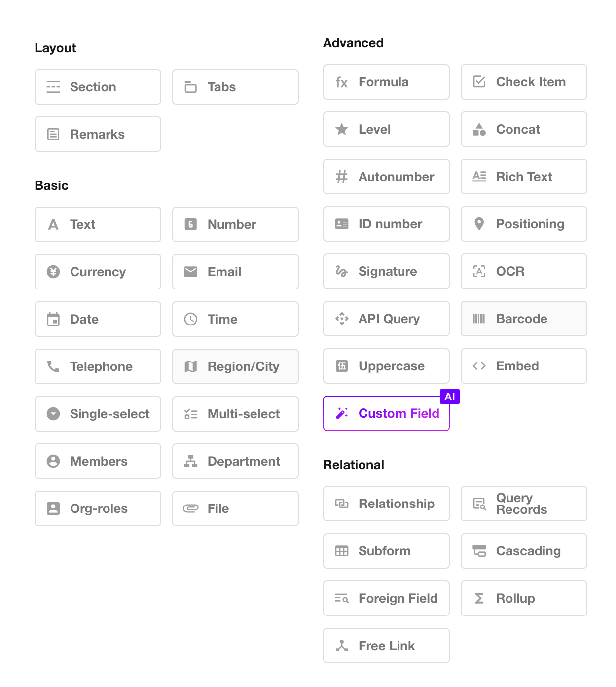Select the Region/City field type

[x=235, y=366]
